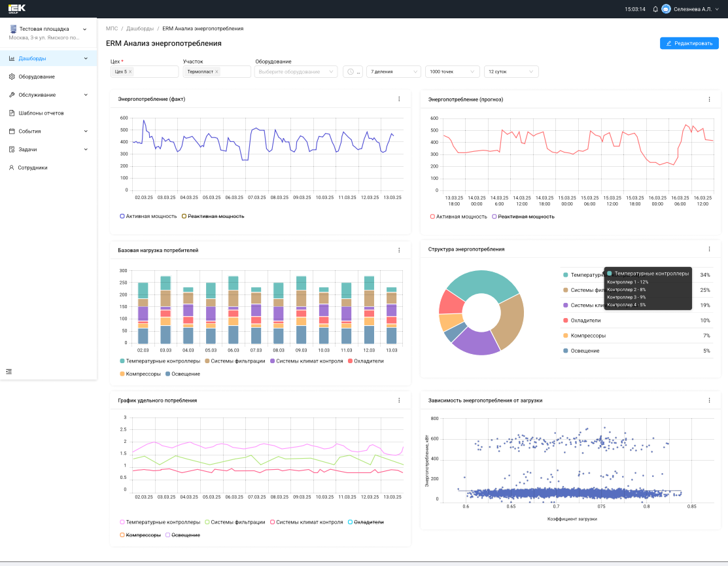Click the Тестовая площадка building icon

pyautogui.click(x=13, y=29)
